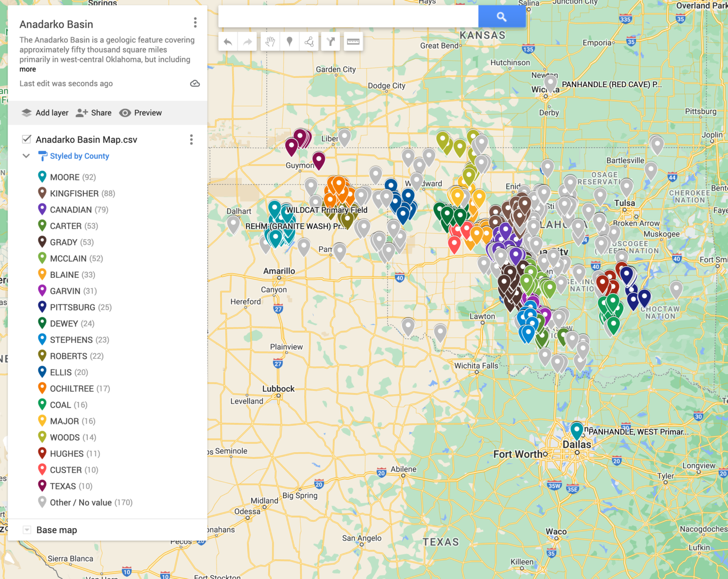
Task: Select the add directions tool
Action: pos(330,42)
